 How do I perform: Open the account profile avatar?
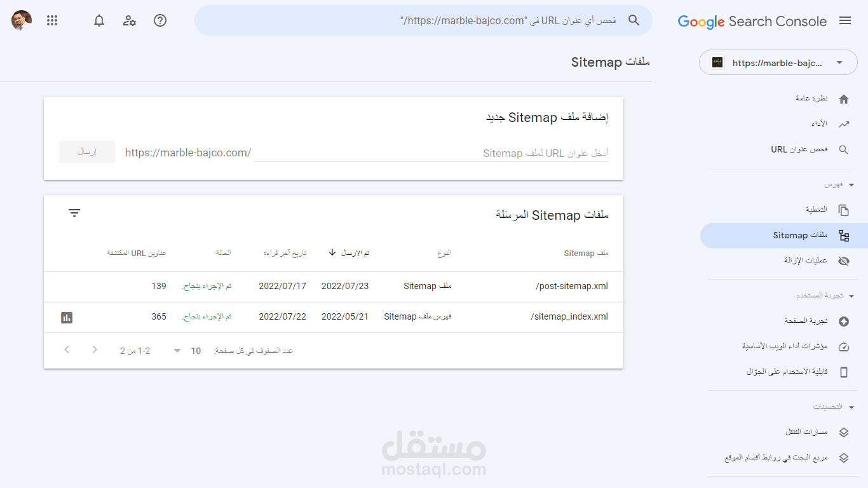pyautogui.click(x=22, y=20)
